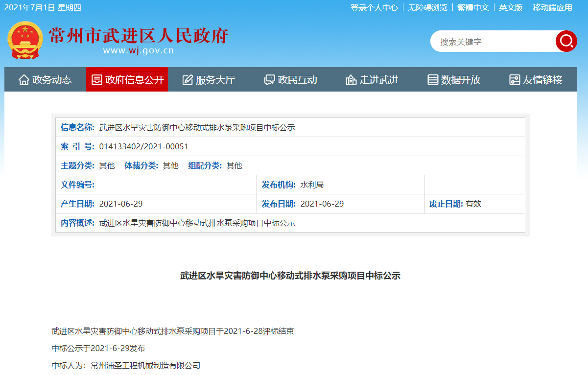Open 无障碍浏览 accessibility link

(427, 7)
